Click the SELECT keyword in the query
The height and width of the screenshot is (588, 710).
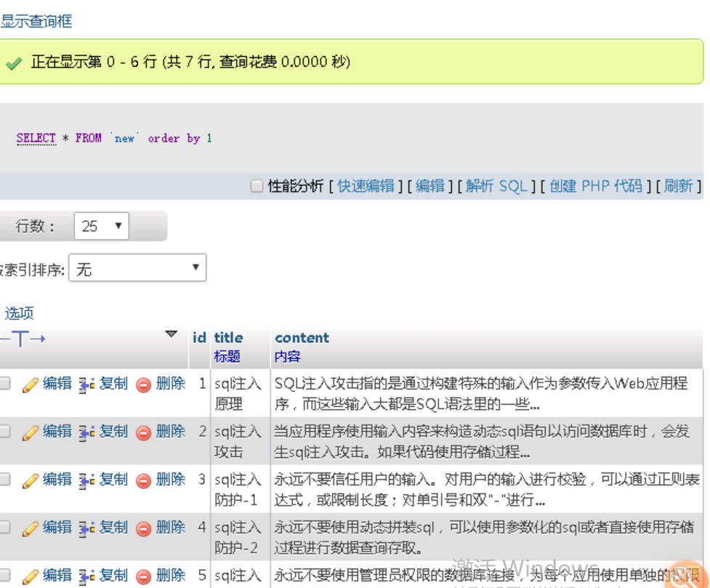[36, 138]
